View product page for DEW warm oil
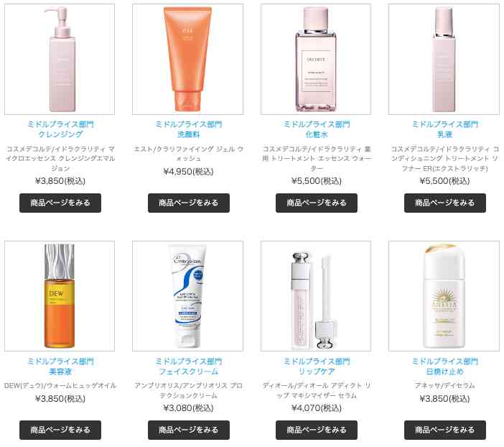Image resolution: width=504 pixels, height=447 pixels. coord(60,430)
